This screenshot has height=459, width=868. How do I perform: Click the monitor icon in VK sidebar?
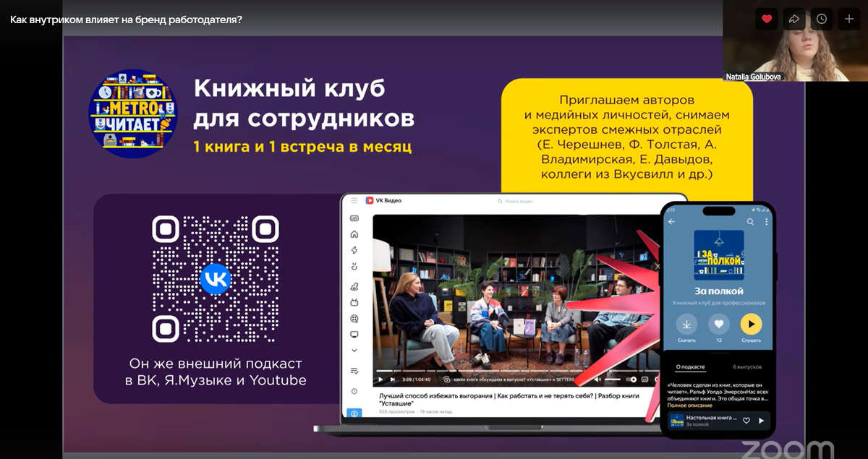click(354, 335)
